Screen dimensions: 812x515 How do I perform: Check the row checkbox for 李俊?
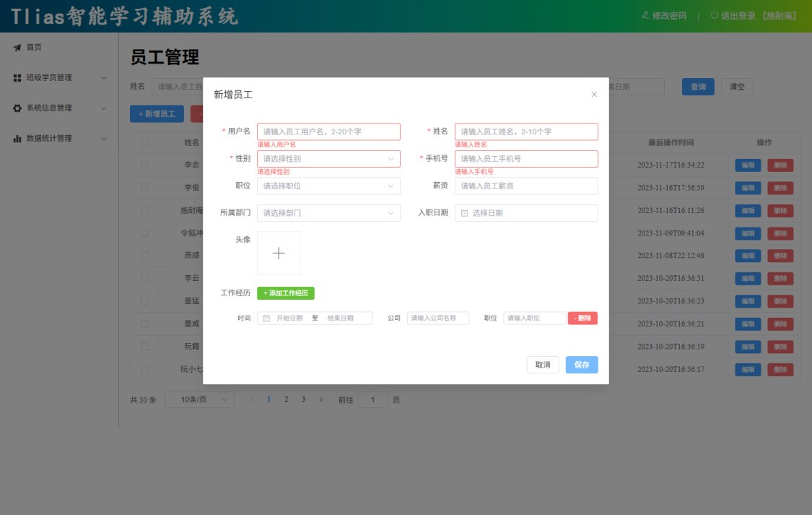144,188
